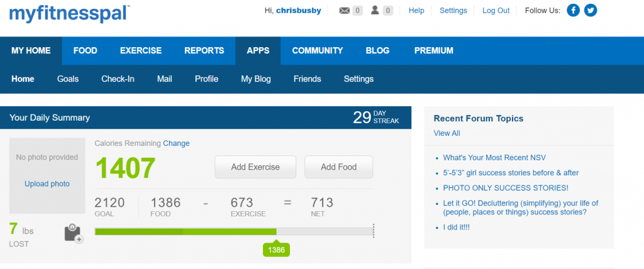Viewport: 644px width, 269px height.
Task: Open the Check-In submenu item
Action: 118,79
